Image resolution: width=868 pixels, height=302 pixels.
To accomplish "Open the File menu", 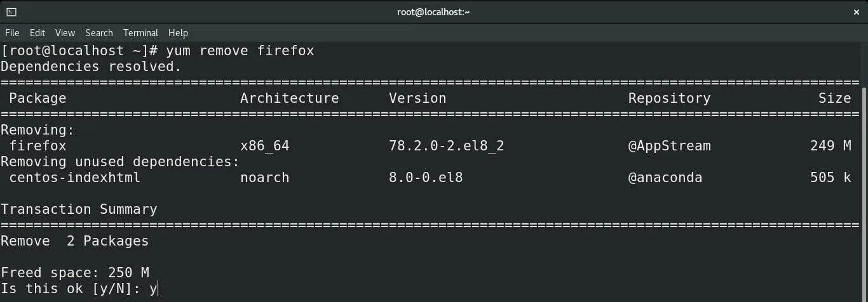I will 12,33.
